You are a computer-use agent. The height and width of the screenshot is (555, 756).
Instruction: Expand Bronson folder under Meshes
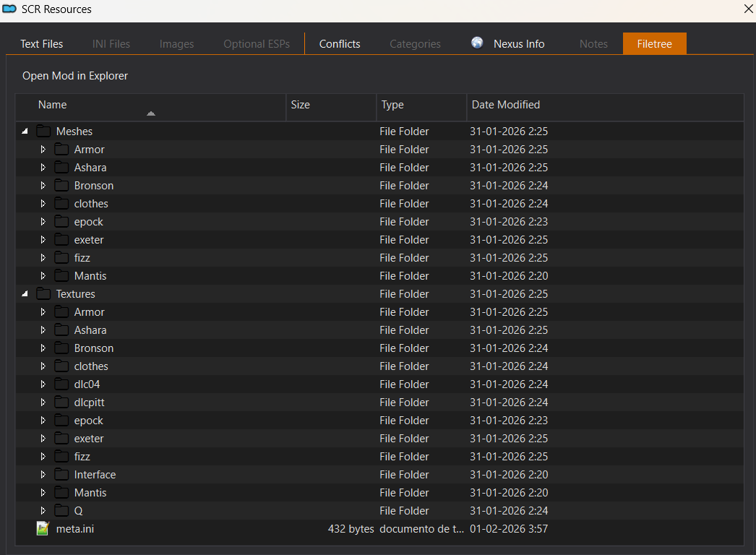tap(43, 186)
